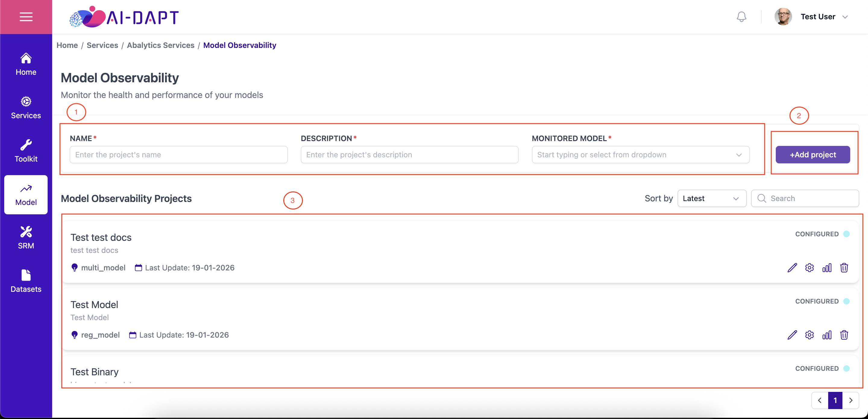
Task: Open Services in sidebar
Action: click(x=26, y=108)
